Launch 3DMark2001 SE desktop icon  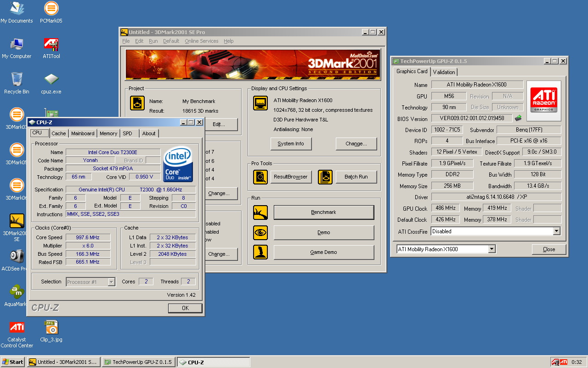pyautogui.click(x=17, y=228)
